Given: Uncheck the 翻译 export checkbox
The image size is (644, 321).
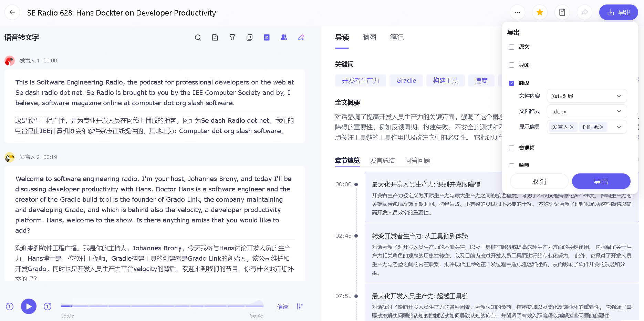Looking at the screenshot, I should [x=511, y=83].
